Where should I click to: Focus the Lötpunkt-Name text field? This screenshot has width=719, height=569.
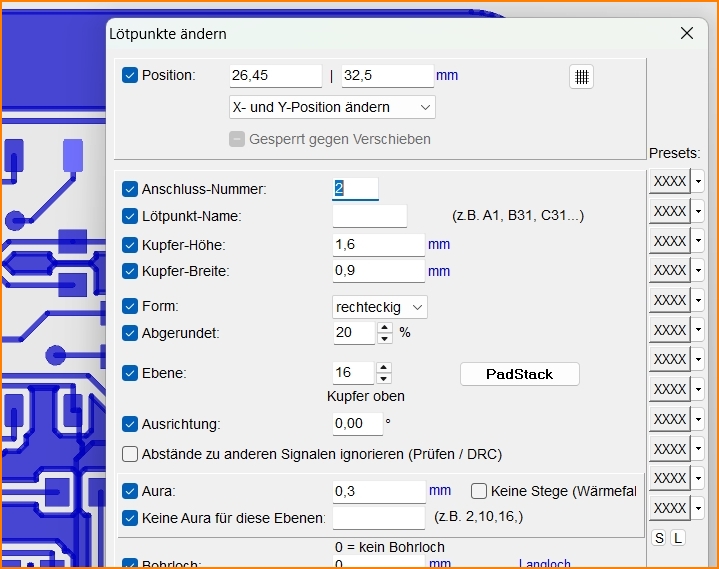coord(369,216)
